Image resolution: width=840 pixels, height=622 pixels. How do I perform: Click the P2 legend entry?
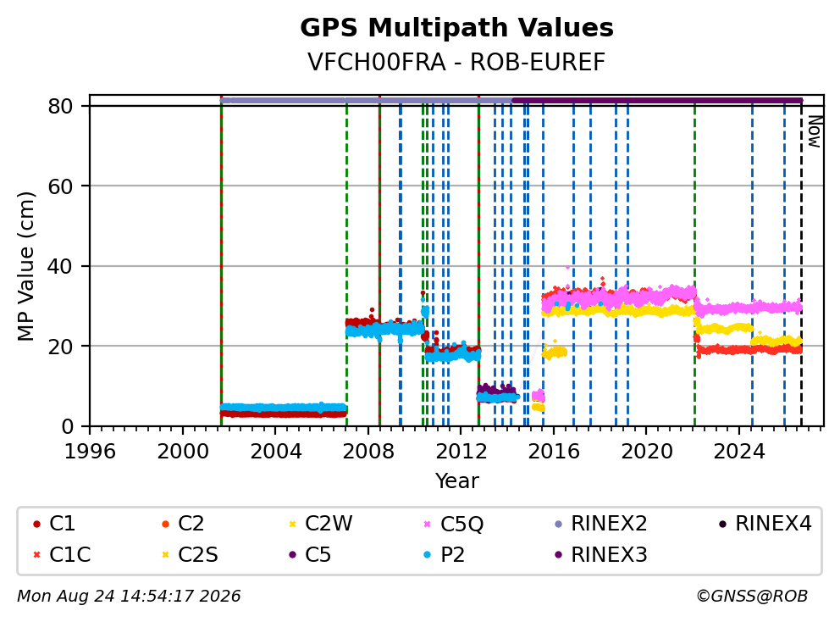point(444,554)
